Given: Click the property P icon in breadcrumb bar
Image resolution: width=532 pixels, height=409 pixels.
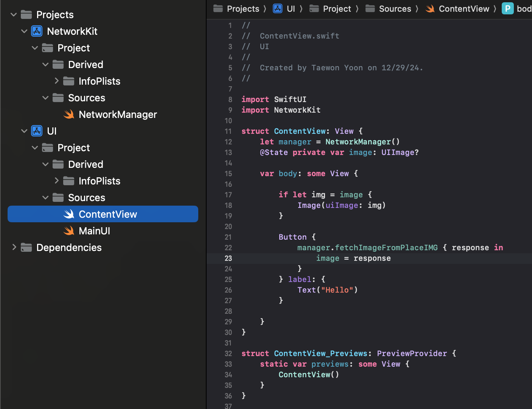Looking at the screenshot, I should [x=508, y=9].
